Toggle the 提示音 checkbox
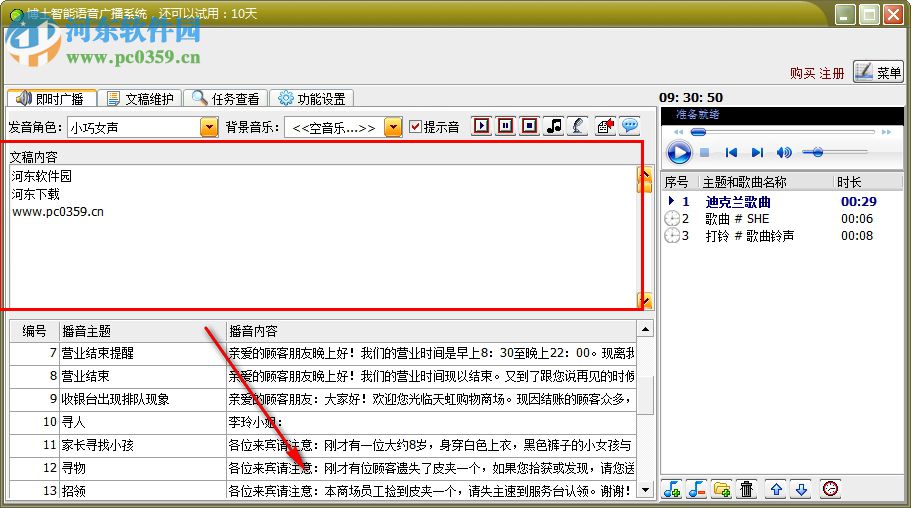Image resolution: width=911 pixels, height=508 pixels. click(x=415, y=127)
